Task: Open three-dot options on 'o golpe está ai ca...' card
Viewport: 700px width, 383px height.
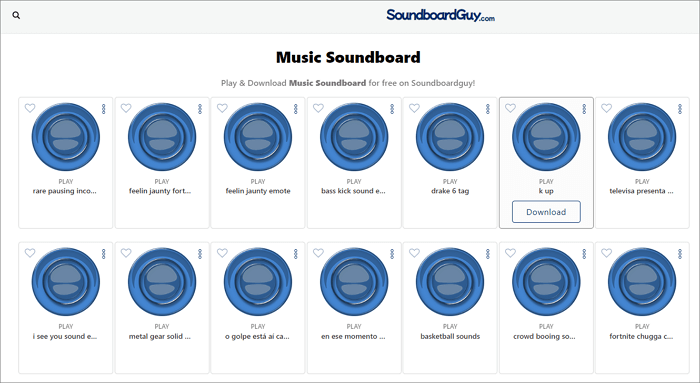Action: click(x=296, y=254)
